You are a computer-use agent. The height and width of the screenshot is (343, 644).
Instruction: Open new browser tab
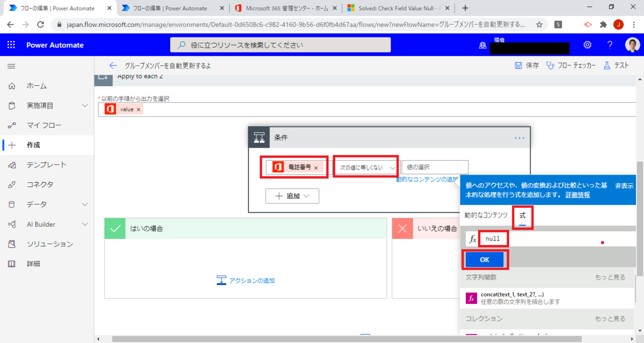tap(465, 8)
